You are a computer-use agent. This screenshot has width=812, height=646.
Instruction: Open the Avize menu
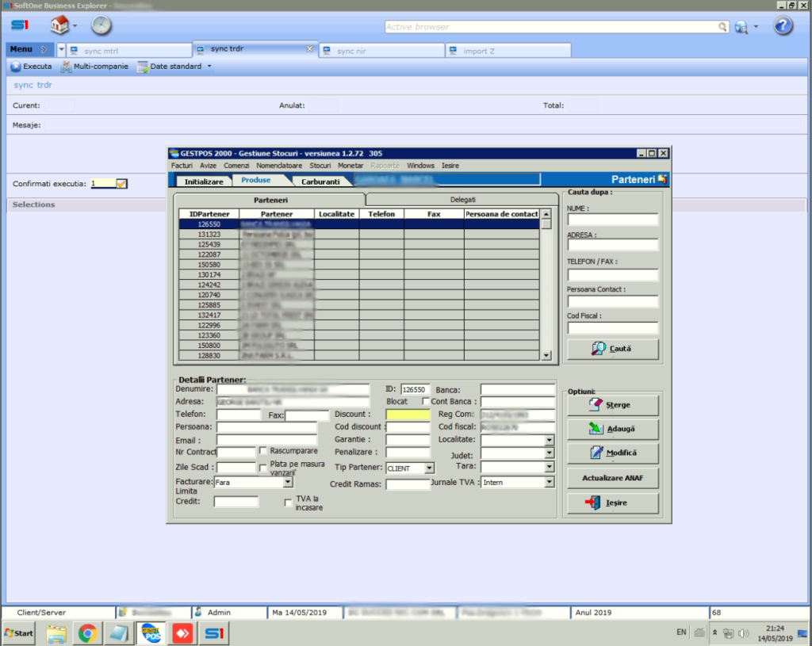pos(209,166)
